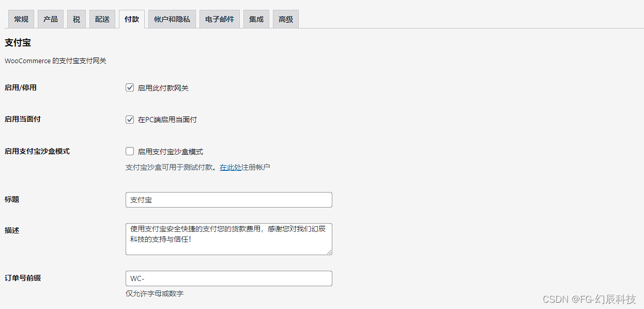Viewport: 644px width, 309px height.
Task: Open the 税 tab
Action: pos(76,19)
